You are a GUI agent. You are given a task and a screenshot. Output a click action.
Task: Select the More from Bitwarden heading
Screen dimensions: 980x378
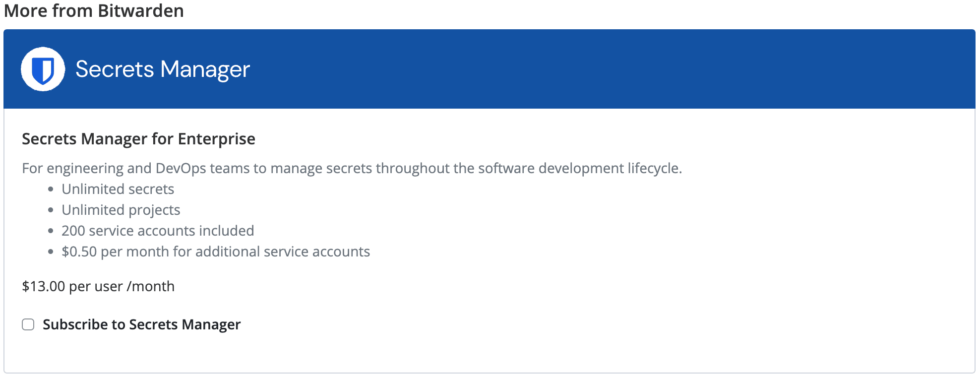click(x=94, y=10)
